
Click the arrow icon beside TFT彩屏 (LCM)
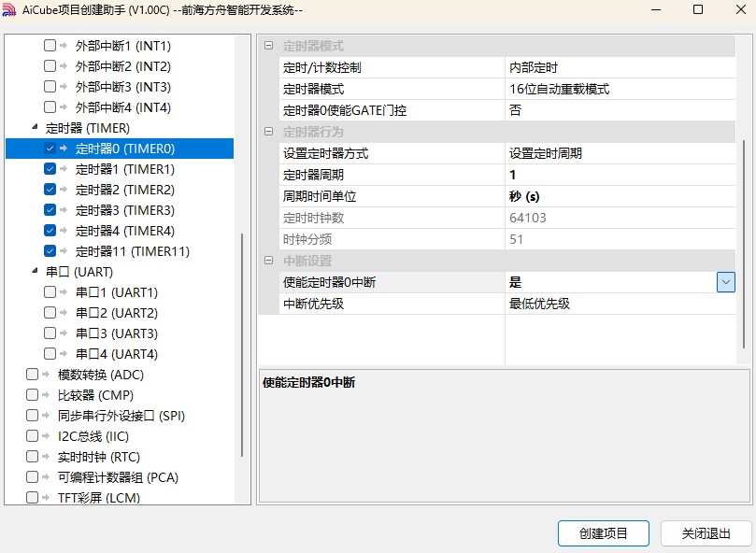(x=46, y=498)
